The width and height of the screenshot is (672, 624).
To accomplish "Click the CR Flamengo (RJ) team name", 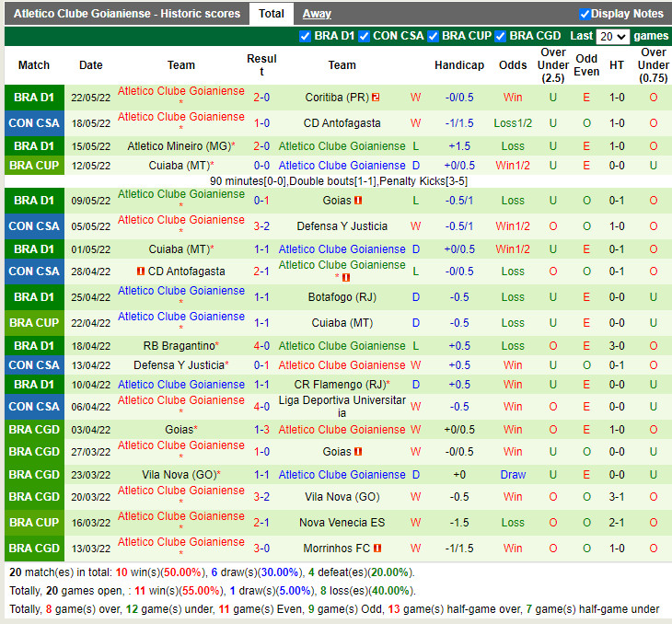I will [339, 385].
